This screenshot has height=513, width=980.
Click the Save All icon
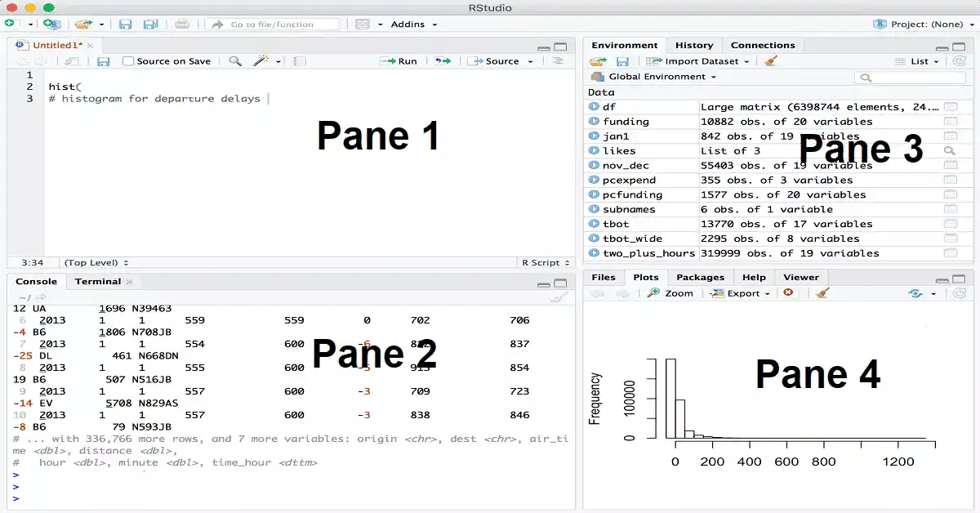[x=150, y=25]
